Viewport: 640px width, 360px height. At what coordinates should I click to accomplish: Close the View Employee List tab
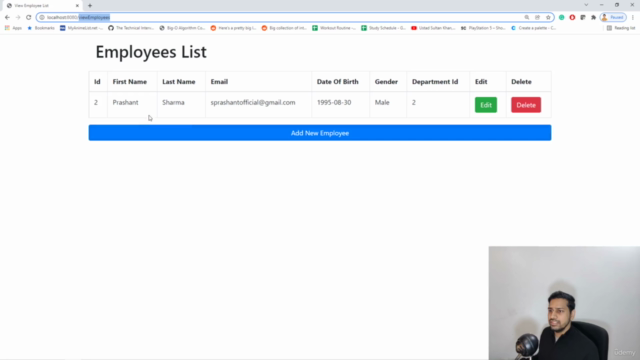(77, 6)
